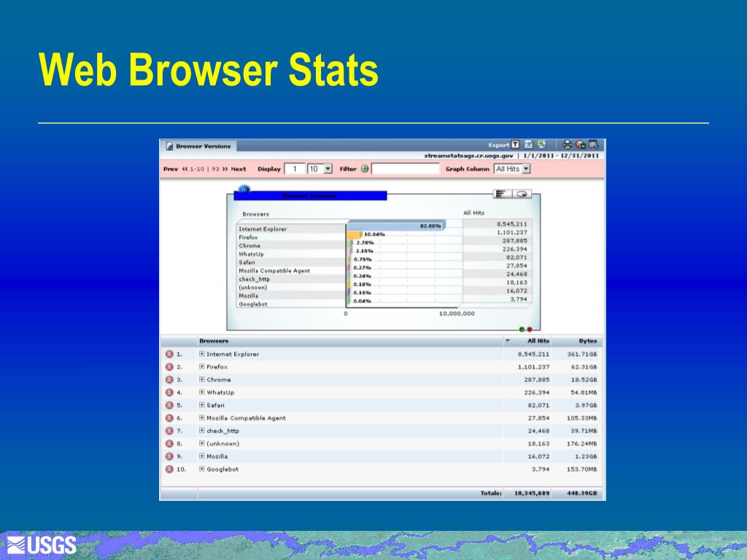The height and width of the screenshot is (560, 747).
Task: Click Internet Explorer hits value 8,545,211 in table
Action: [x=533, y=354]
